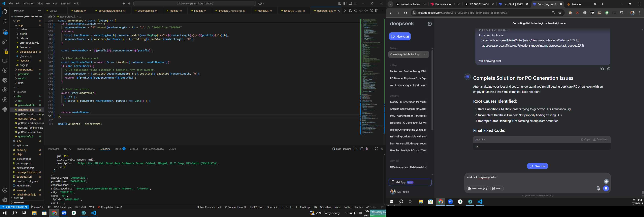The width and height of the screenshot is (644, 217).
Task: Toggle Go Live server in status bar
Action: [325, 207]
